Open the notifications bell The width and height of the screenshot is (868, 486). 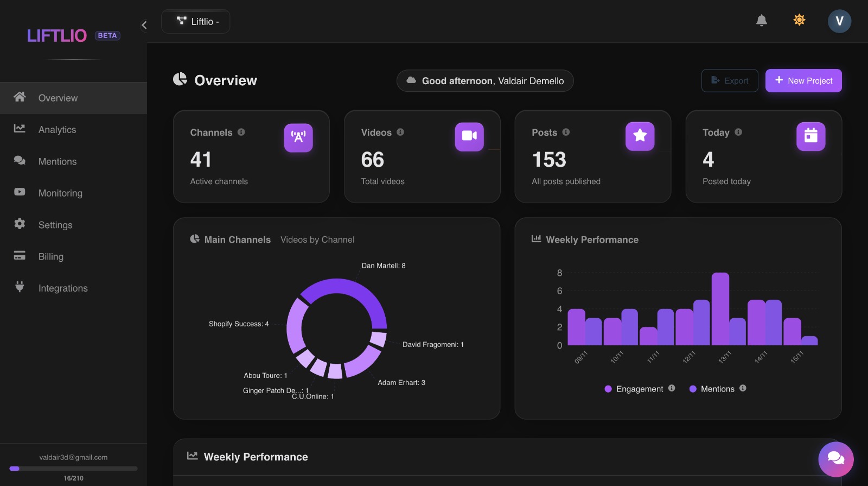point(761,21)
